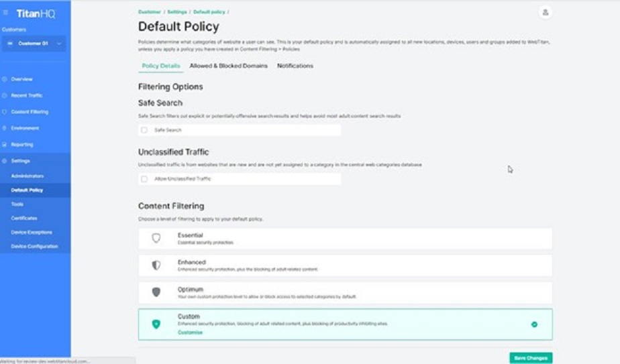Click the green selected checkmark on Custom
This screenshot has height=364, width=620.
(x=534, y=324)
